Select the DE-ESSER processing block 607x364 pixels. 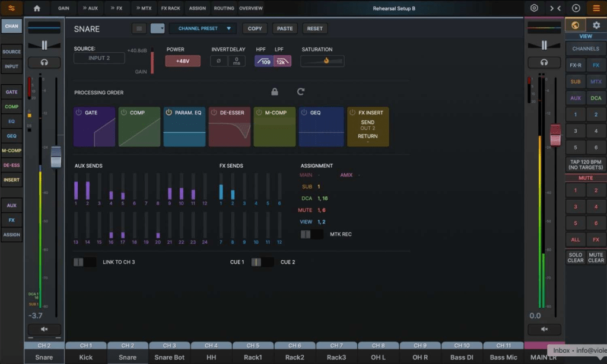click(x=229, y=126)
